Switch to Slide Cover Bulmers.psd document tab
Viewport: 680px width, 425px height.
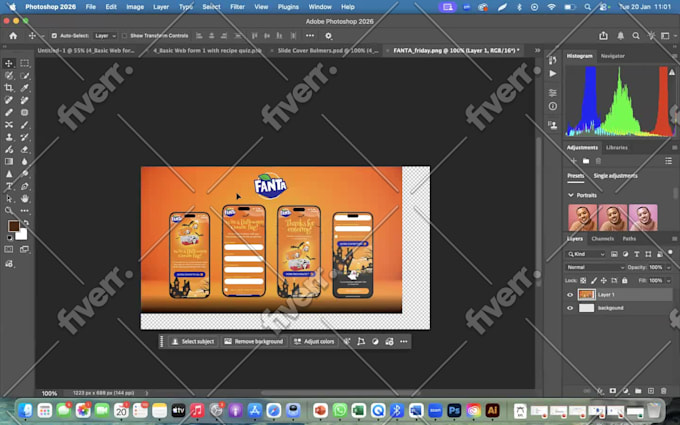[328, 50]
